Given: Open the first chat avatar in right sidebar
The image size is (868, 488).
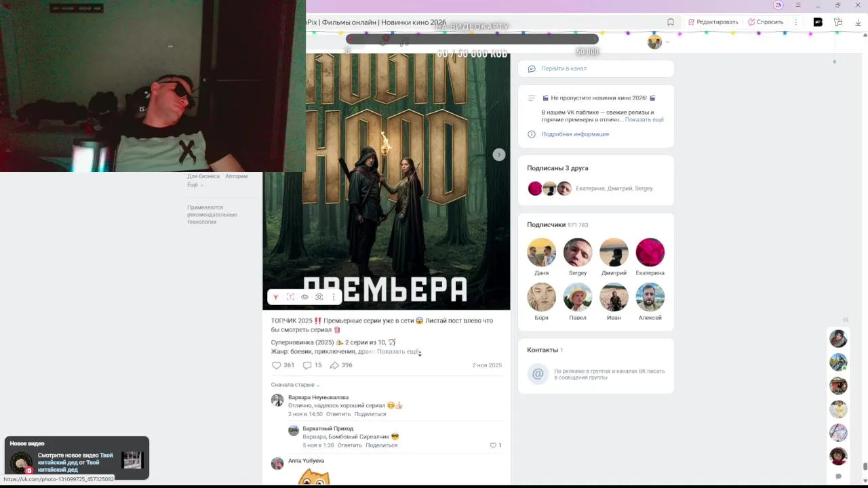Looking at the screenshot, I should coord(838,338).
